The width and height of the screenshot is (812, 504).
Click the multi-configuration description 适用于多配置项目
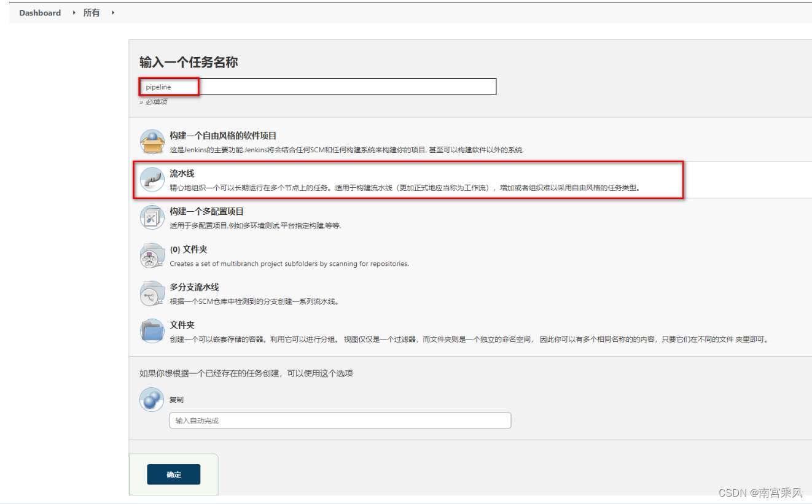(255, 225)
